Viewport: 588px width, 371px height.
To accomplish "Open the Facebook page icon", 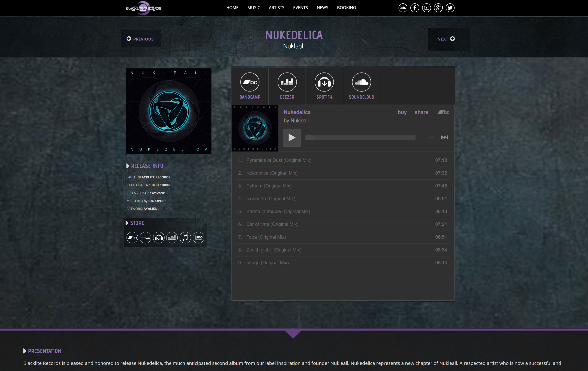I will (415, 8).
